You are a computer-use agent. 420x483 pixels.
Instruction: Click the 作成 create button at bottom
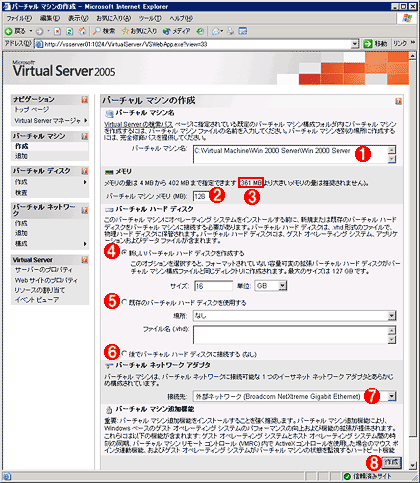click(391, 462)
